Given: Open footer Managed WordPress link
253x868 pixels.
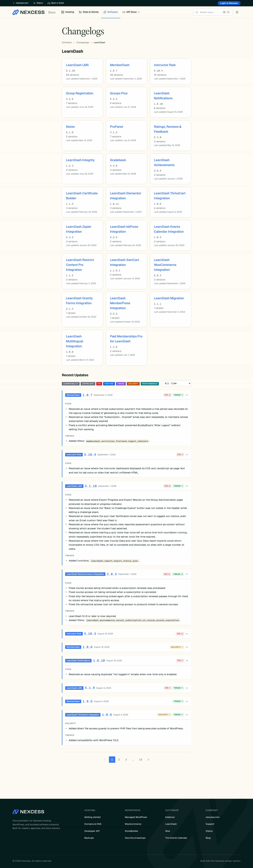Looking at the screenshot, I should click(136, 817).
